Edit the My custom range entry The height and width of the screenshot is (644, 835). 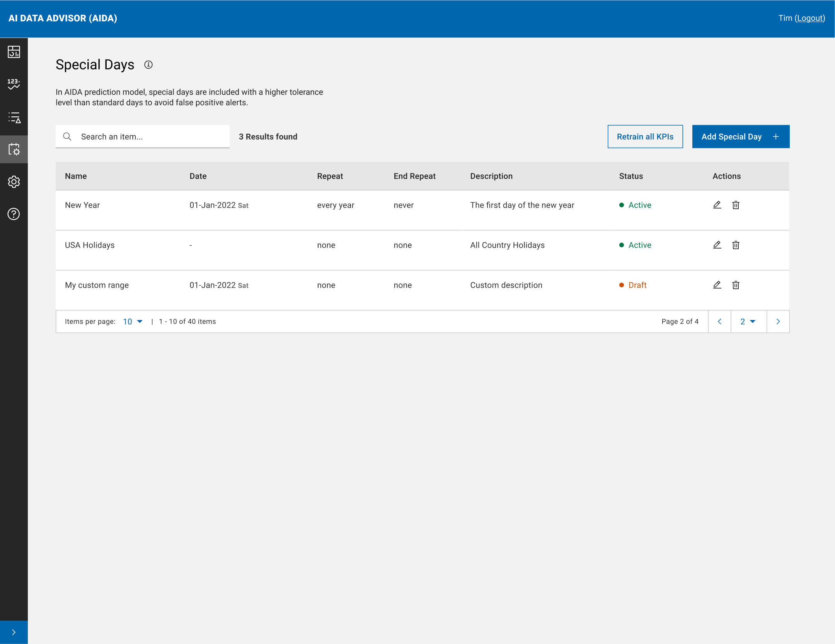(x=717, y=285)
